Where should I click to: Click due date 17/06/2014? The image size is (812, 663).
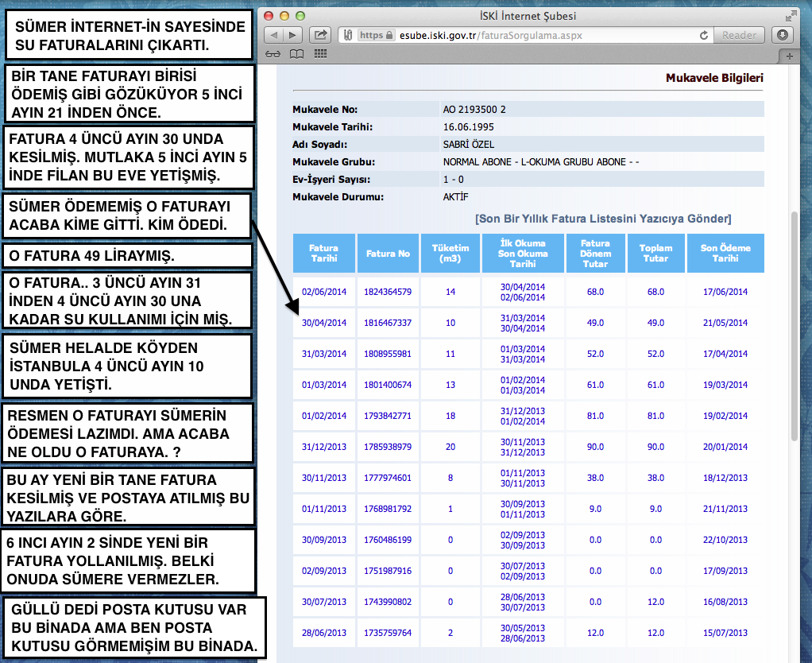(x=725, y=292)
